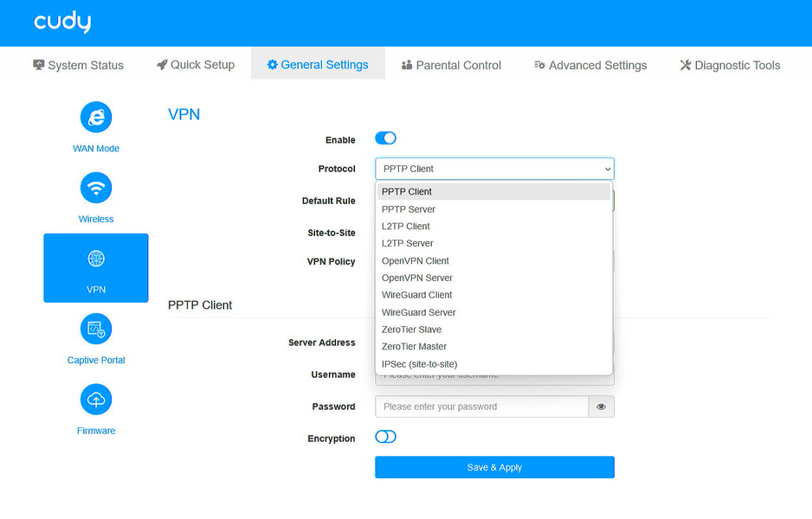This screenshot has height=519, width=812.
Task: Collapse the Protocol dropdown box
Action: point(494,169)
